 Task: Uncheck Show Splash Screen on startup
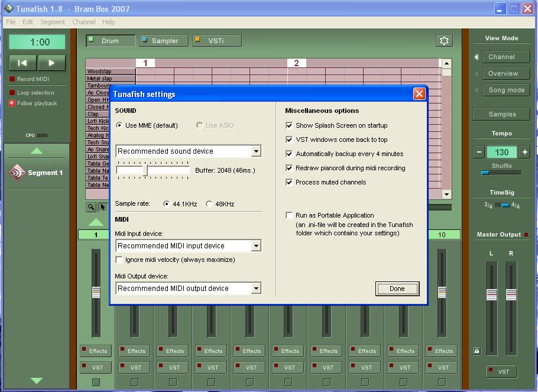pos(289,125)
